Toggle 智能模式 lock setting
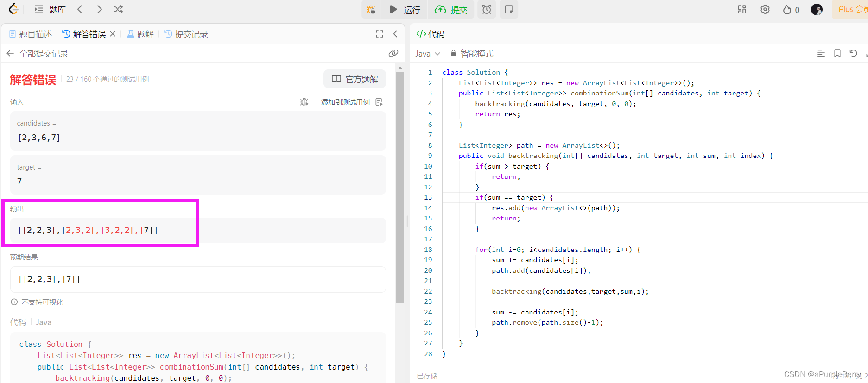This screenshot has width=868, height=383. (x=472, y=54)
